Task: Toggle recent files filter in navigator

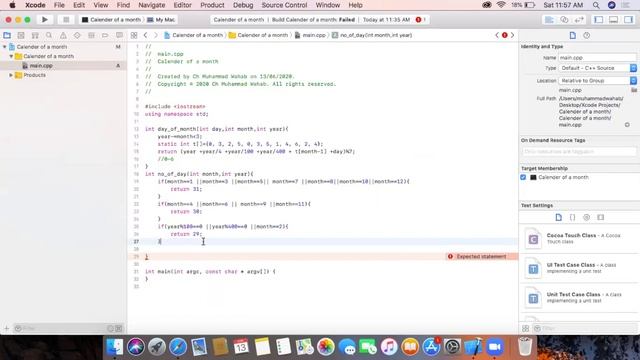Action: point(111,328)
